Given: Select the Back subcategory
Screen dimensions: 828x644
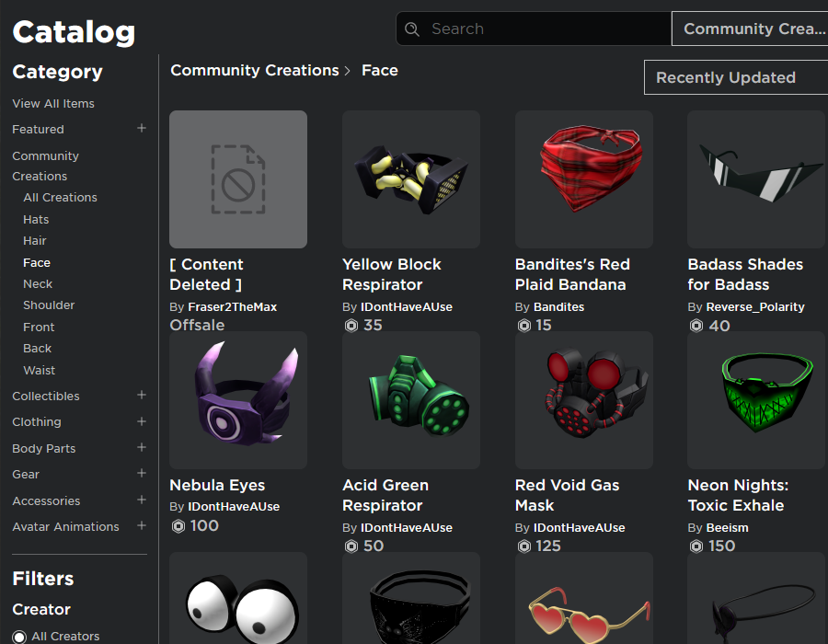Looking at the screenshot, I should click(38, 349).
